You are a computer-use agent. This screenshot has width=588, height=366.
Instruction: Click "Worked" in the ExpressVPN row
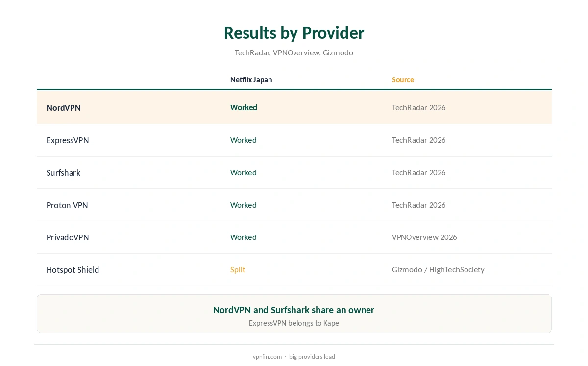(244, 140)
